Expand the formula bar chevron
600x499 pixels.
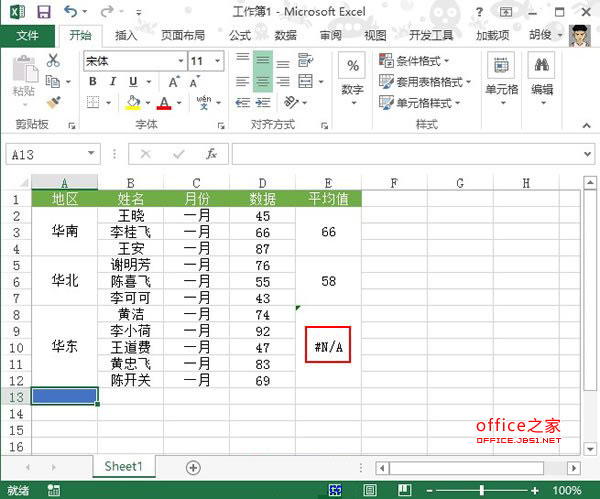(587, 154)
